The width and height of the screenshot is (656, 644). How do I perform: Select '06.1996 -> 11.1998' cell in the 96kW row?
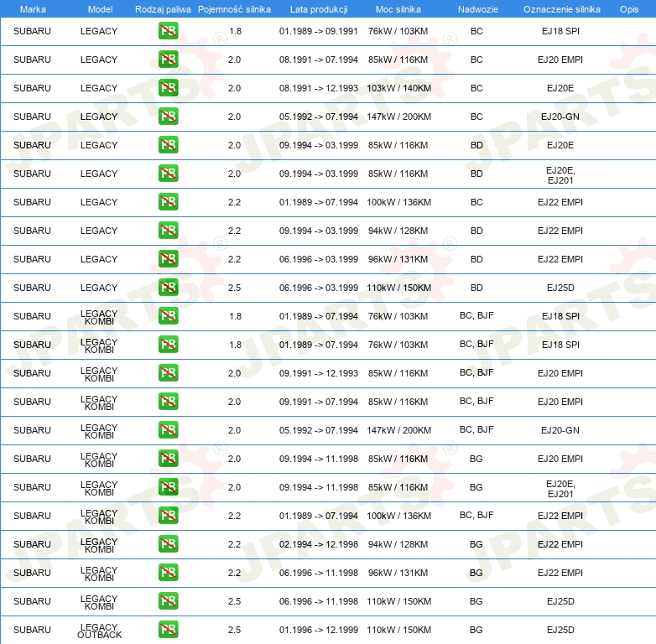pyautogui.click(x=319, y=573)
